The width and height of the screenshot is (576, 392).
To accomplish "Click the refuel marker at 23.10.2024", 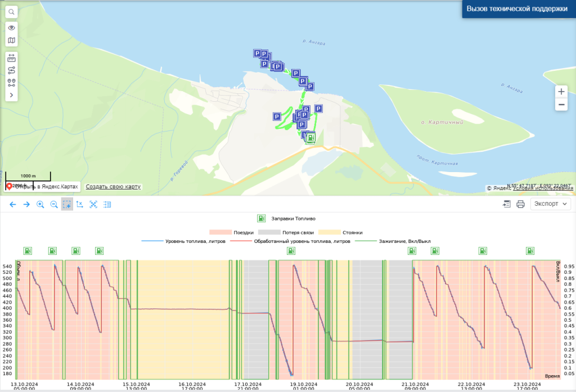I will (x=530, y=251).
